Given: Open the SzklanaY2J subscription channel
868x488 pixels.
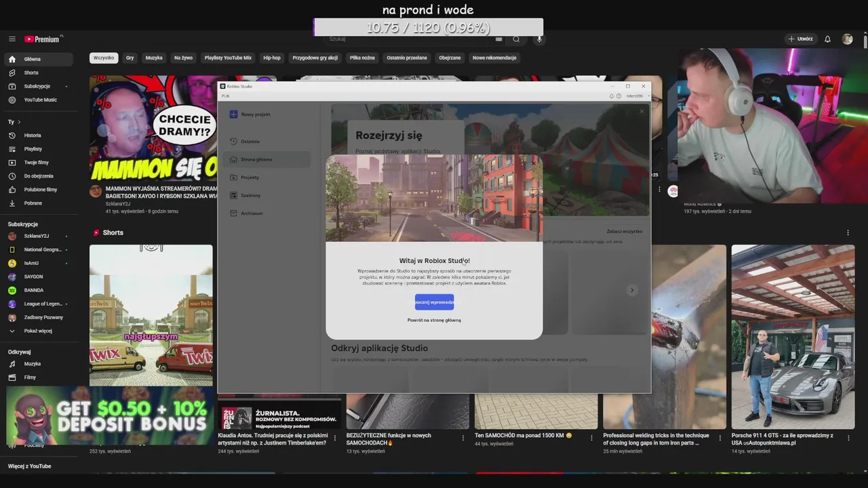Looking at the screenshot, I should pyautogui.click(x=40, y=236).
